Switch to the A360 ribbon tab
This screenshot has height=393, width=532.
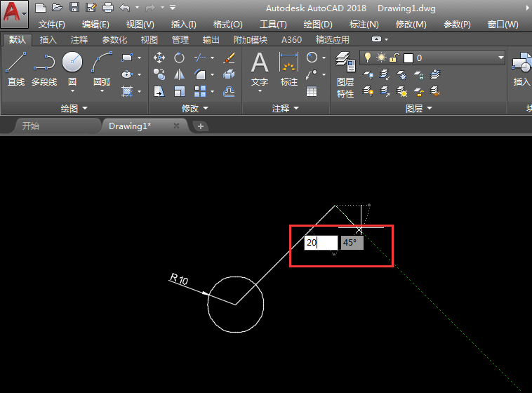[291, 40]
